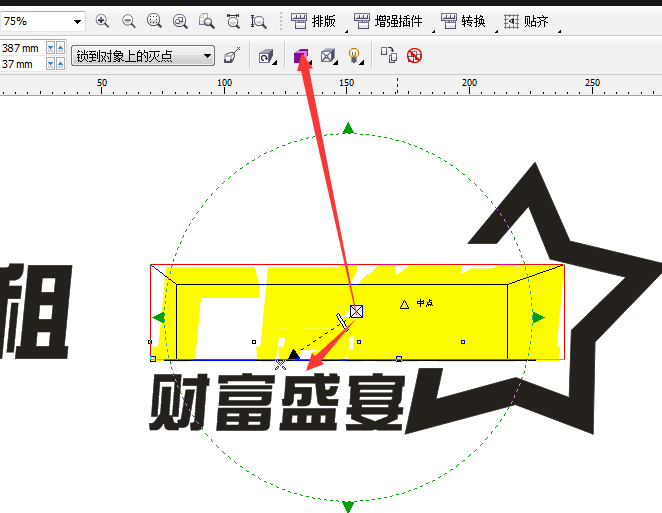This screenshot has height=513, width=662.
Task: Click the right green arrow handle
Action: [538, 318]
